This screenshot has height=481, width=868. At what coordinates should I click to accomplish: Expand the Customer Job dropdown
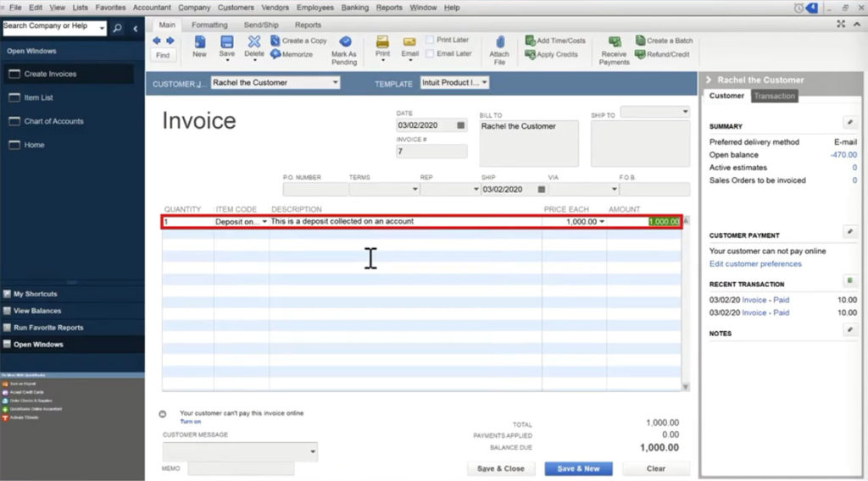tap(335, 83)
